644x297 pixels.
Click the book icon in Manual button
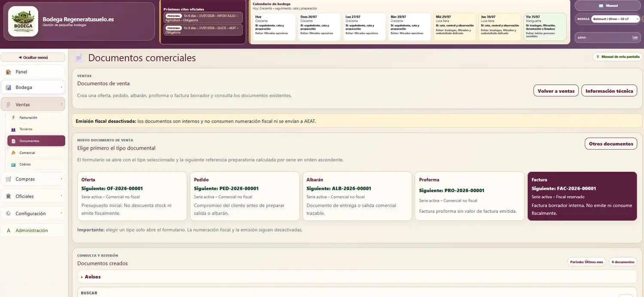601,6
